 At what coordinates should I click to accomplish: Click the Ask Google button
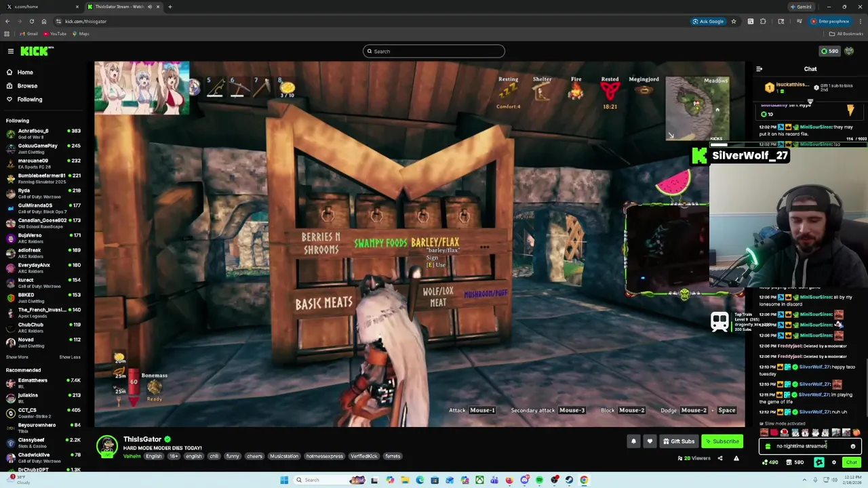pyautogui.click(x=708, y=21)
